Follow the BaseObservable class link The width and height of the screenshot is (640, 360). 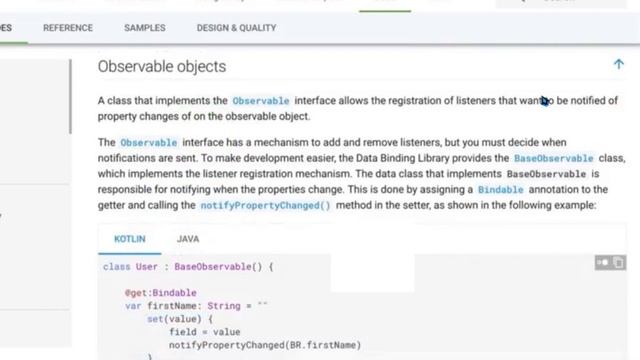[553, 158]
